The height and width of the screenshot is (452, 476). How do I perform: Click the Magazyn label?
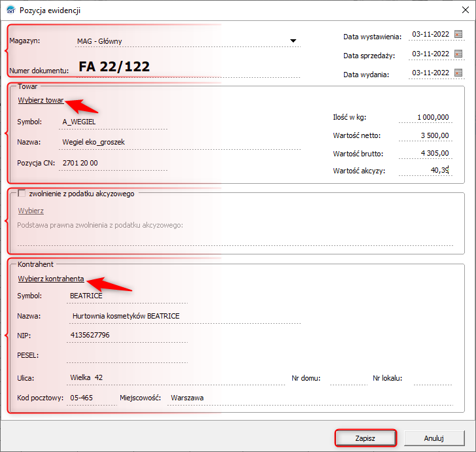click(x=25, y=41)
